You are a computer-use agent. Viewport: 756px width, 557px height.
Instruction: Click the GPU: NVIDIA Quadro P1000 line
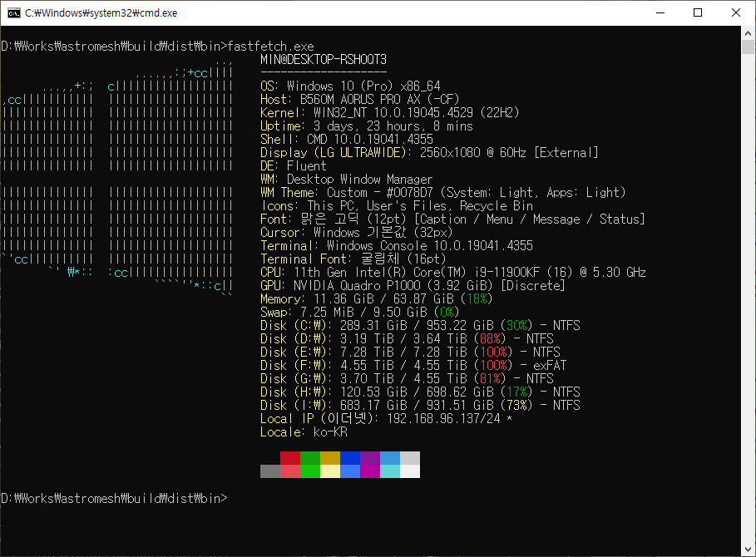click(x=413, y=286)
